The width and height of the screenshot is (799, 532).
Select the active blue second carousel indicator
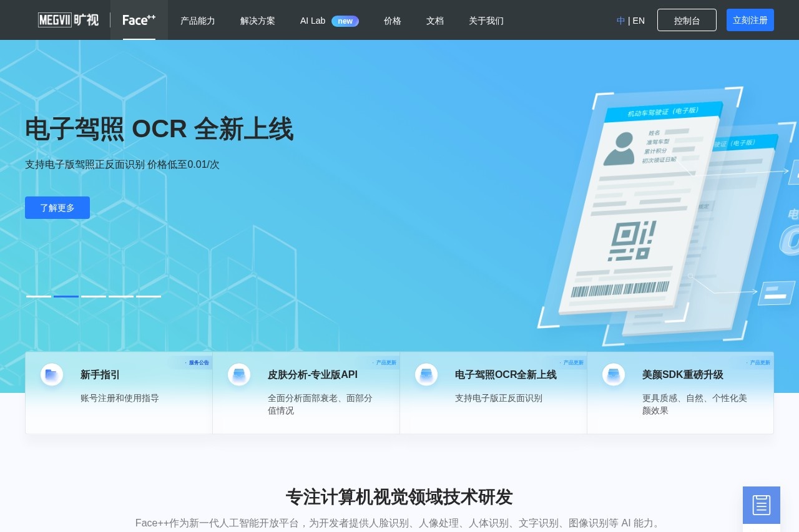click(66, 296)
